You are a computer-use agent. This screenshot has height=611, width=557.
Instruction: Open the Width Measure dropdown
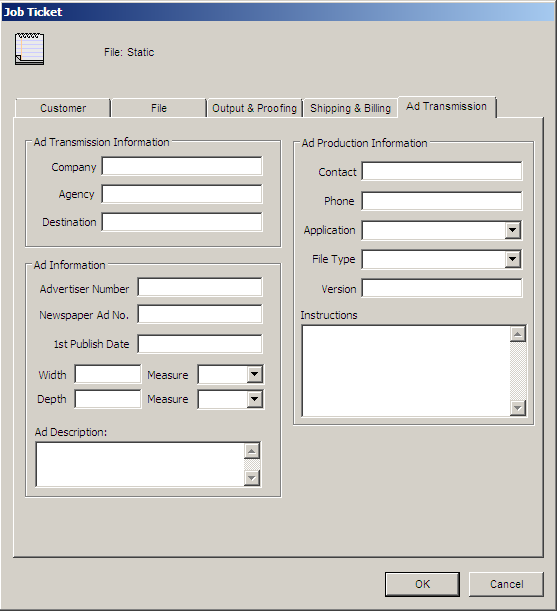255,374
